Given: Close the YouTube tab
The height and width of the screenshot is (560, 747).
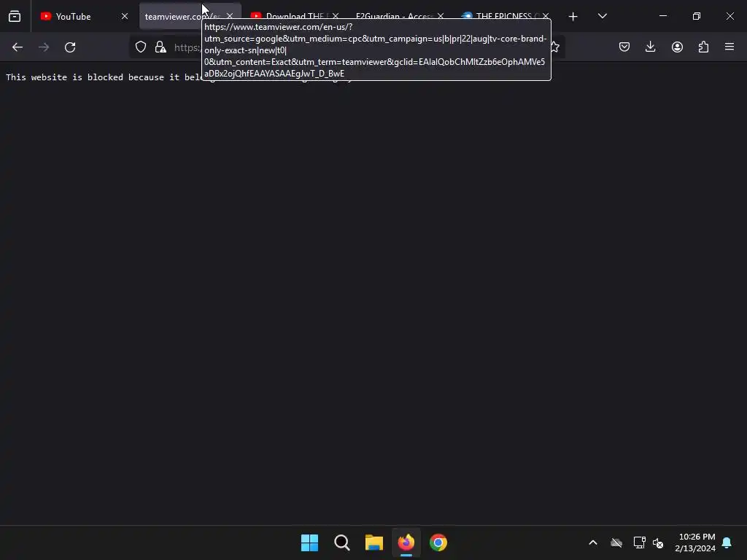Looking at the screenshot, I should coord(124,16).
